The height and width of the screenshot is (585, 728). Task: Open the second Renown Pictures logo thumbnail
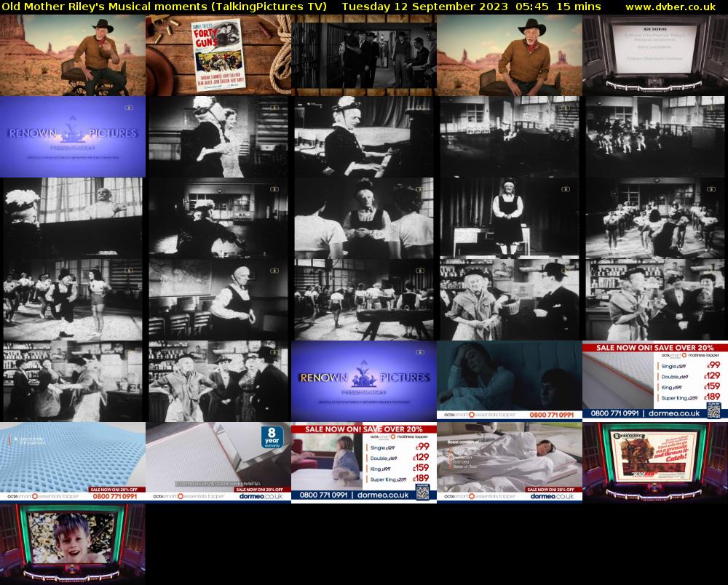[364, 381]
